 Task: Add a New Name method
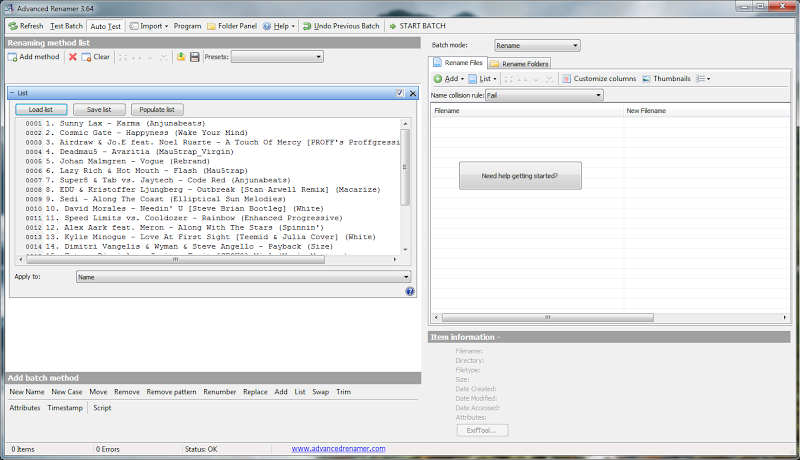tap(27, 392)
